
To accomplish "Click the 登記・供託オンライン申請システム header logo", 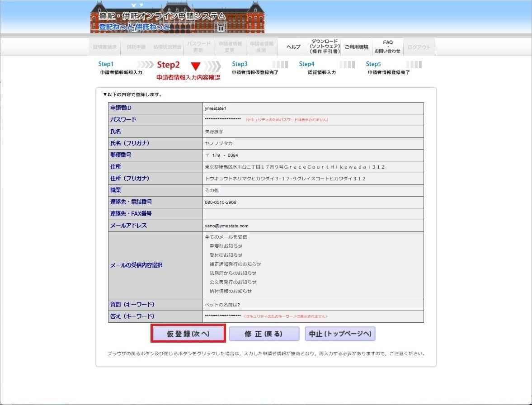I will pyautogui.click(x=177, y=18).
